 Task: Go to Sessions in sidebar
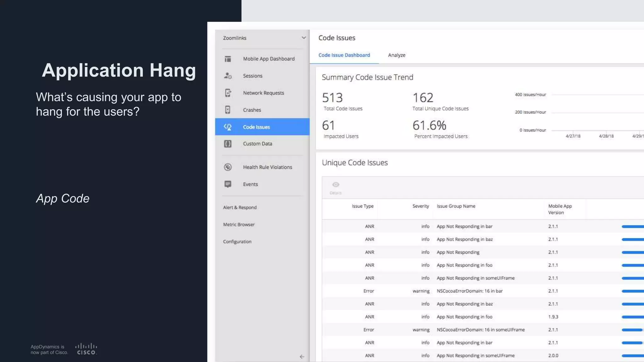[253, 76]
